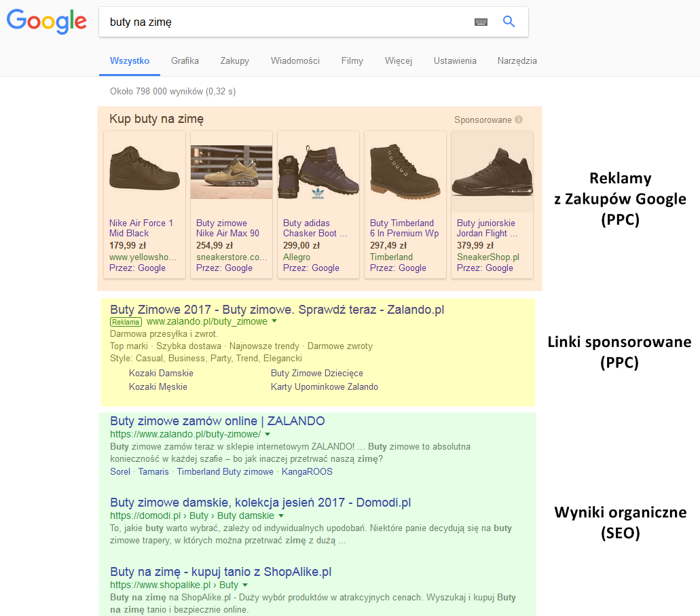This screenshot has width=700, height=616.
Task: Click the sneakerstore.co... seller link
Action: 232,257
